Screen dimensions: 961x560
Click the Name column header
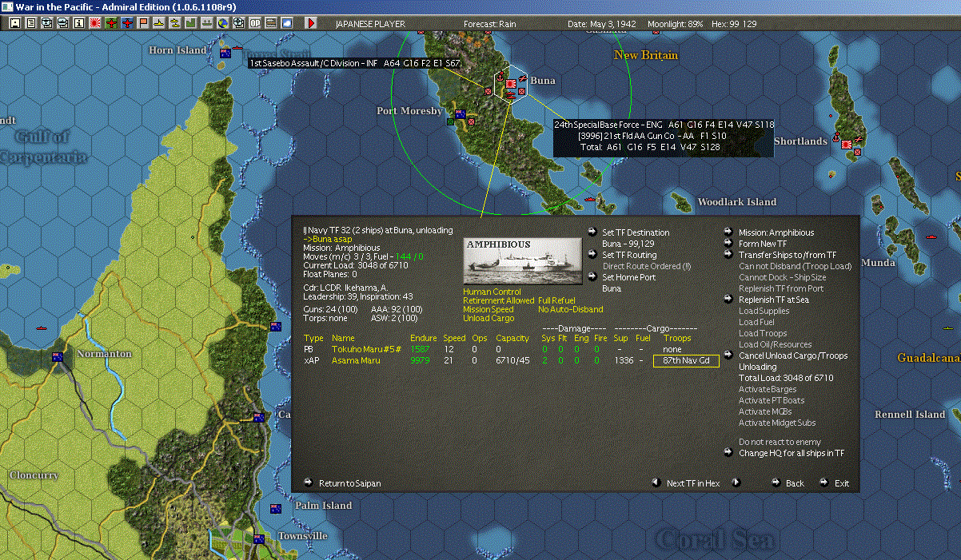[x=343, y=338]
